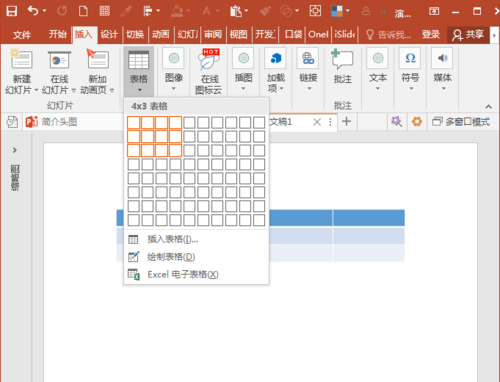The width and height of the screenshot is (500, 382).
Task: Click the Save icon in quick access toolbar
Action: [x=12, y=11]
